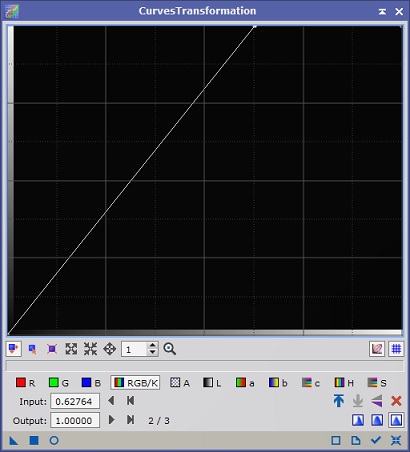Select the CIE b channel
The height and width of the screenshot is (452, 410).
point(278,383)
